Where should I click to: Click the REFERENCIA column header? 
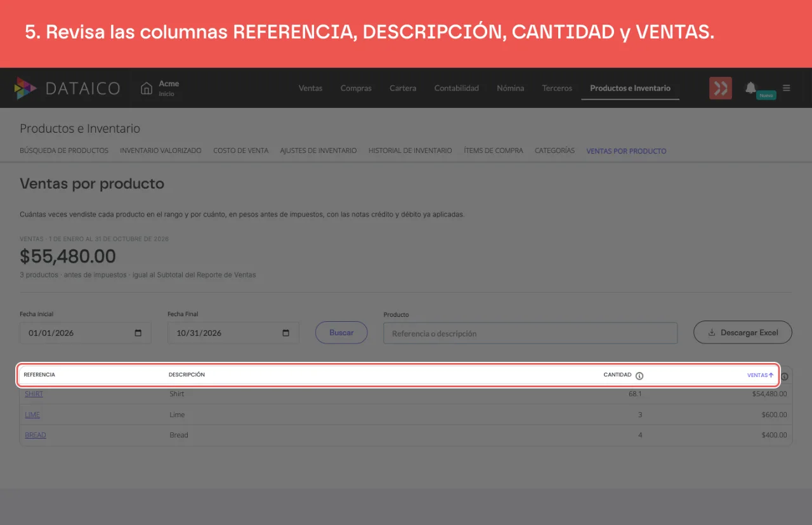pyautogui.click(x=39, y=375)
